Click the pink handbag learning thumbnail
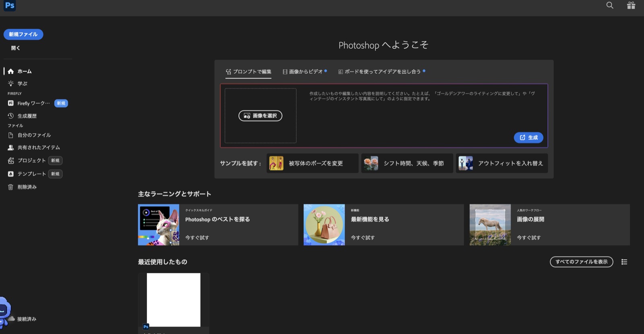 [x=324, y=225]
